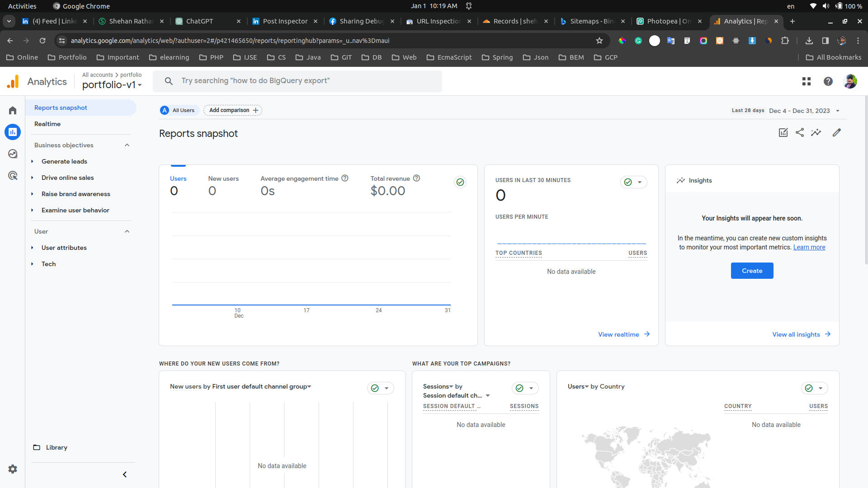Click the green data quality check on Users card
Screen dimensions: 868x488
pyautogui.click(x=460, y=182)
